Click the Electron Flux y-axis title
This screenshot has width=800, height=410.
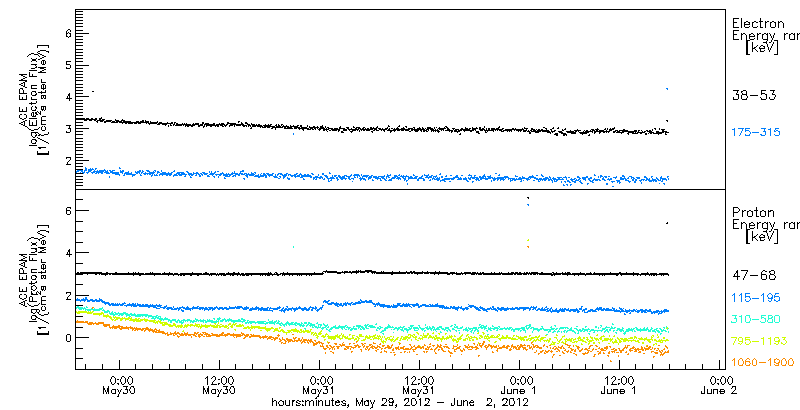click(34, 99)
